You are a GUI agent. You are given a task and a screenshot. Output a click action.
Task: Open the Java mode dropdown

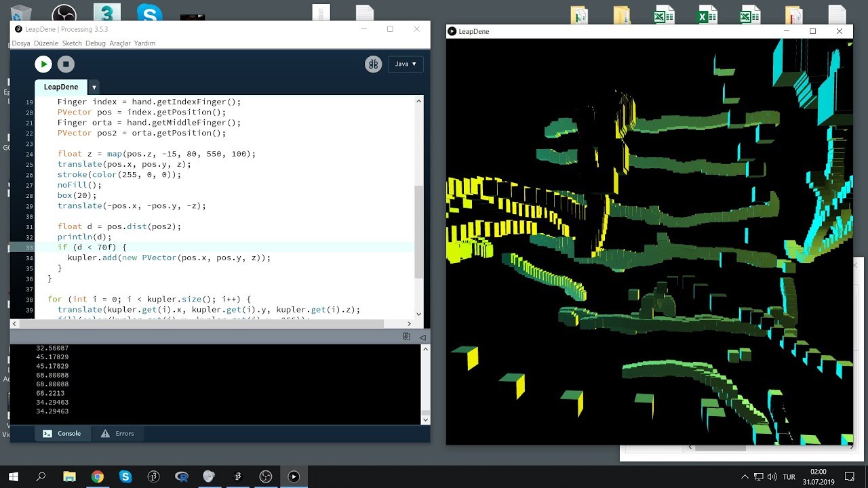point(406,64)
